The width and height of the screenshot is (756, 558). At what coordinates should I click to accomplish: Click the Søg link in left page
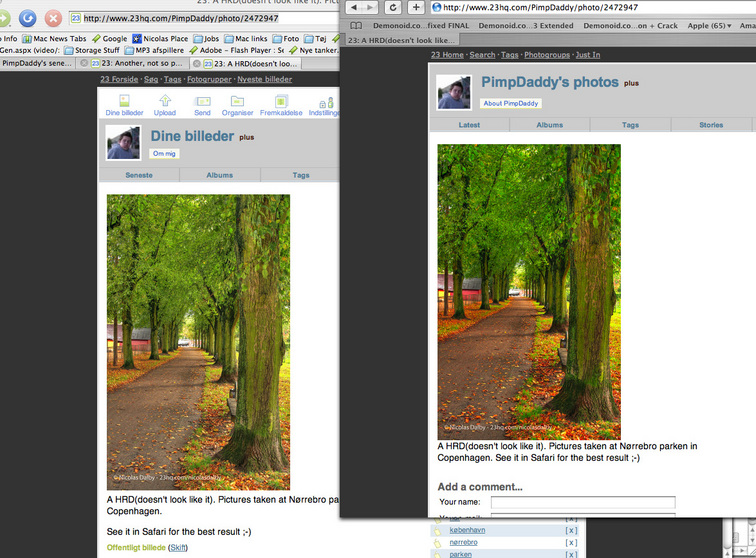(151, 79)
